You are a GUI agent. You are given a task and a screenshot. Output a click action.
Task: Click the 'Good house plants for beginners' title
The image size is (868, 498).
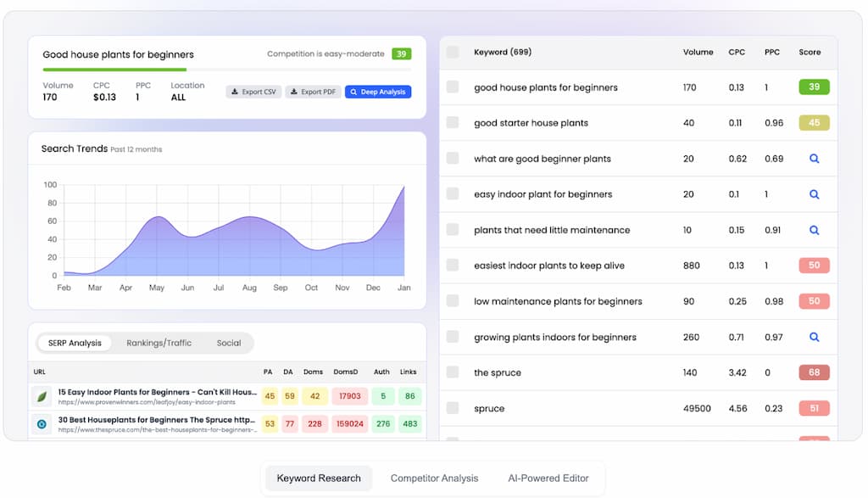point(119,54)
